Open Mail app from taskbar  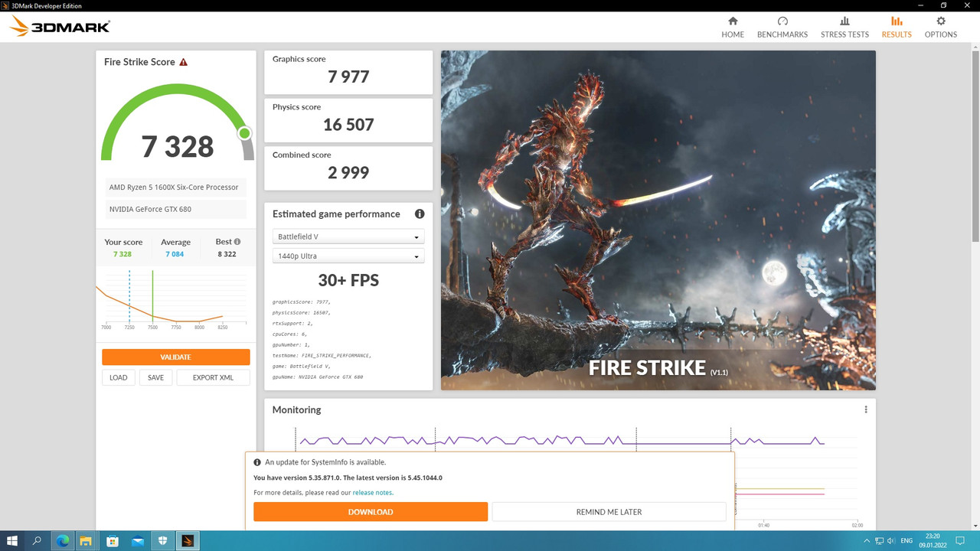point(138,541)
